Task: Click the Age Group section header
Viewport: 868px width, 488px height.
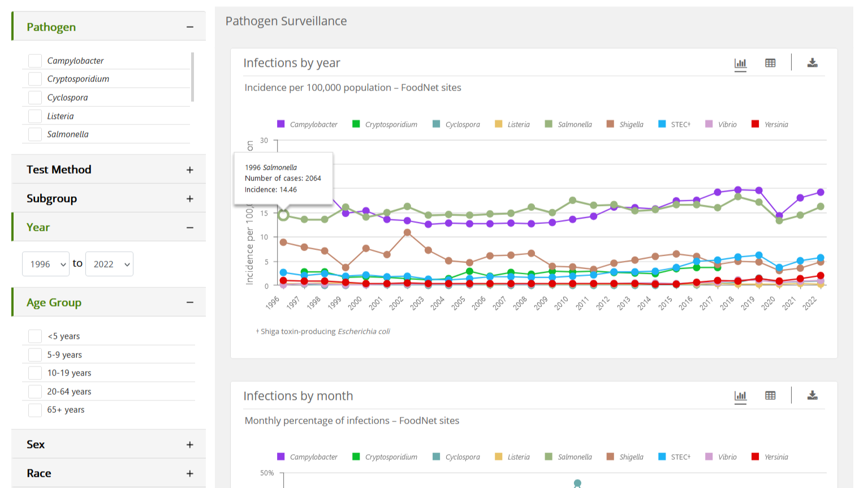Action: [109, 302]
